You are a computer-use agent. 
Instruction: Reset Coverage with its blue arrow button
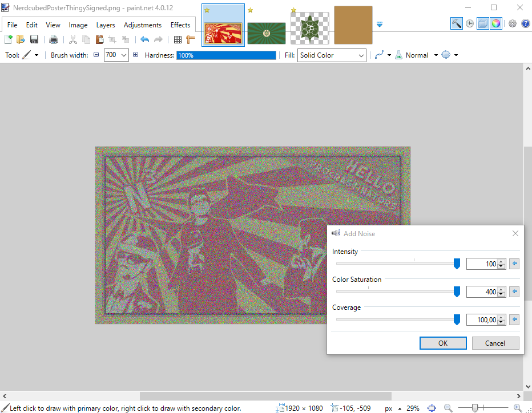[x=514, y=319]
